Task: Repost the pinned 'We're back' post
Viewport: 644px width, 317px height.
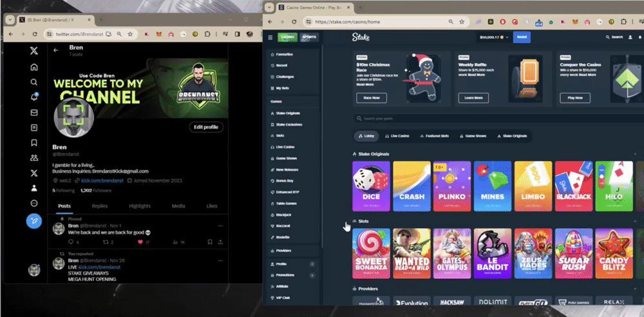Action: tap(105, 242)
